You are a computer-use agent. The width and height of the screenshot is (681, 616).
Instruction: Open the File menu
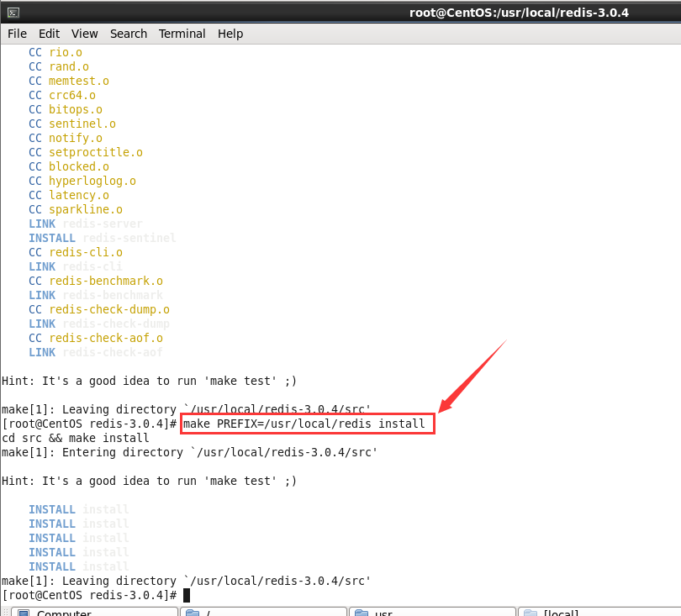(17, 34)
